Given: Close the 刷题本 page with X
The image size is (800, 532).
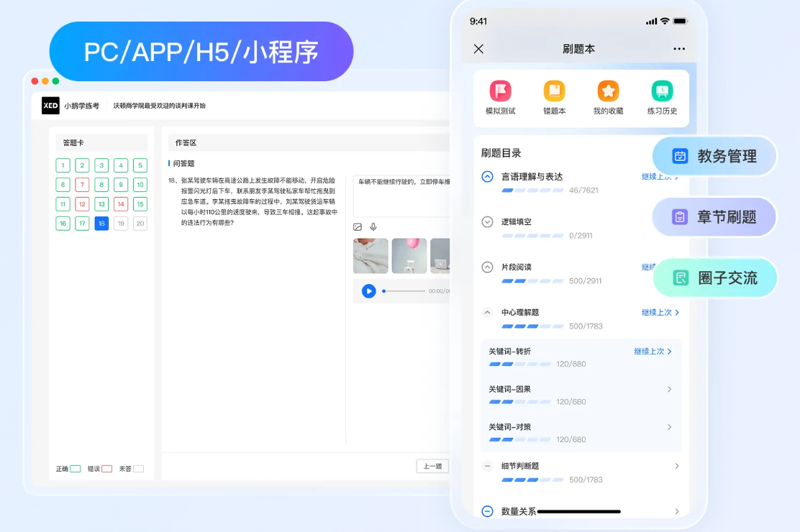Looking at the screenshot, I should point(478,49).
